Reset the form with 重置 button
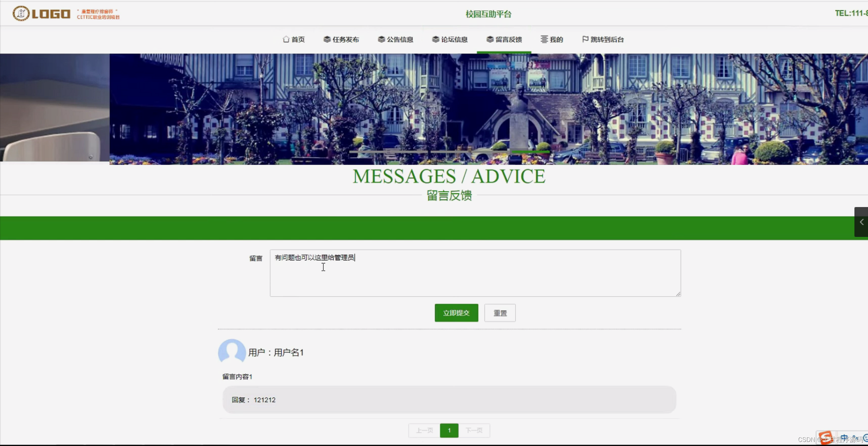 click(x=500, y=313)
